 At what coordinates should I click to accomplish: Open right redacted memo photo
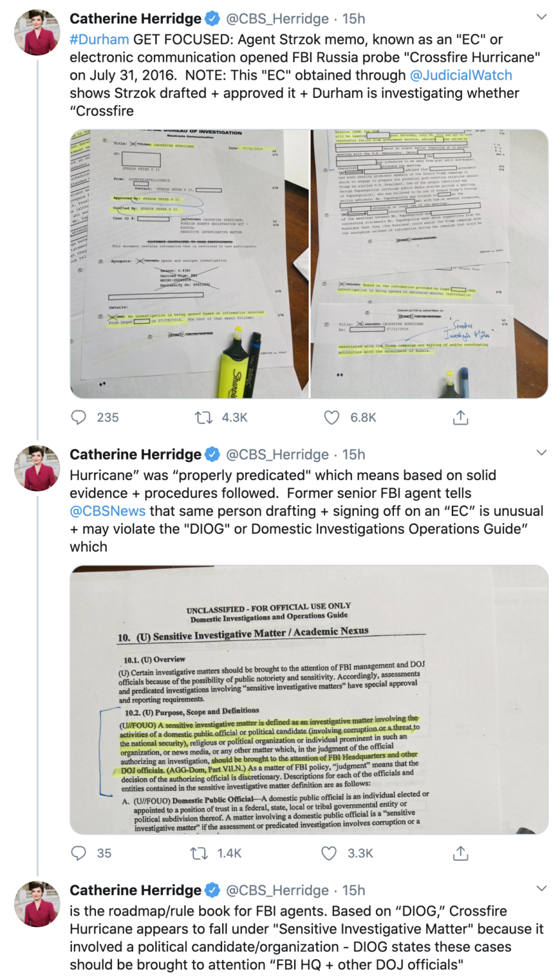(430, 264)
